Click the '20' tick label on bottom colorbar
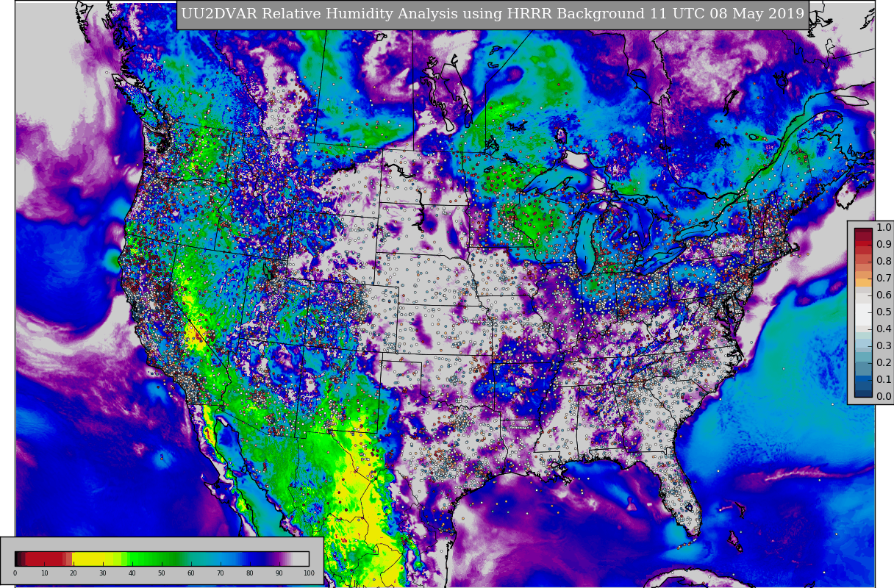 (74, 573)
